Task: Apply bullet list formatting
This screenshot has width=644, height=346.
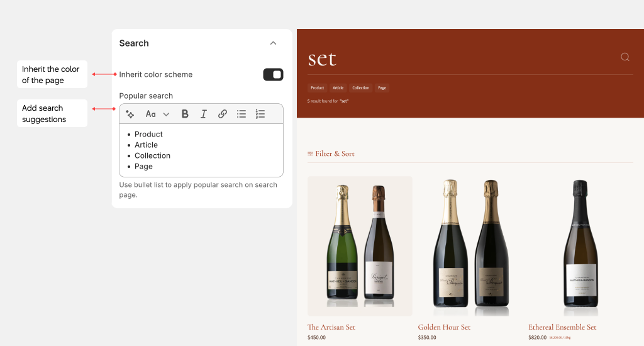Action: (x=241, y=114)
